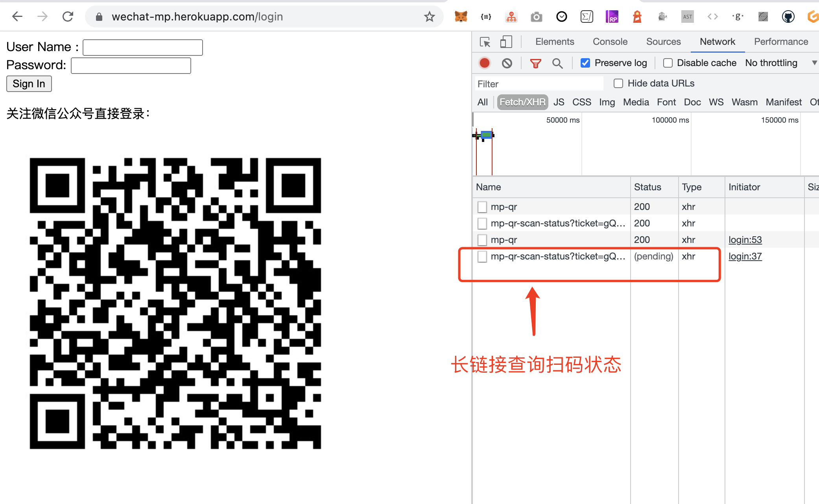Click the address bar URL

click(197, 17)
